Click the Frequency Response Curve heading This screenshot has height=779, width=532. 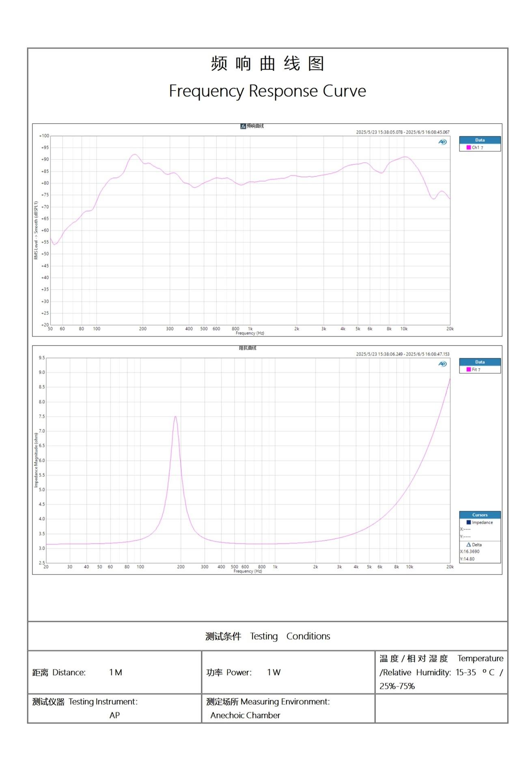tap(267, 91)
